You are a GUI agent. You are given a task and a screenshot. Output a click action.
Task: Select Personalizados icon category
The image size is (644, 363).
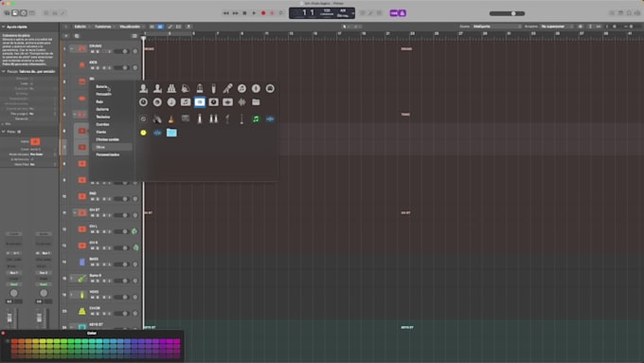108,154
